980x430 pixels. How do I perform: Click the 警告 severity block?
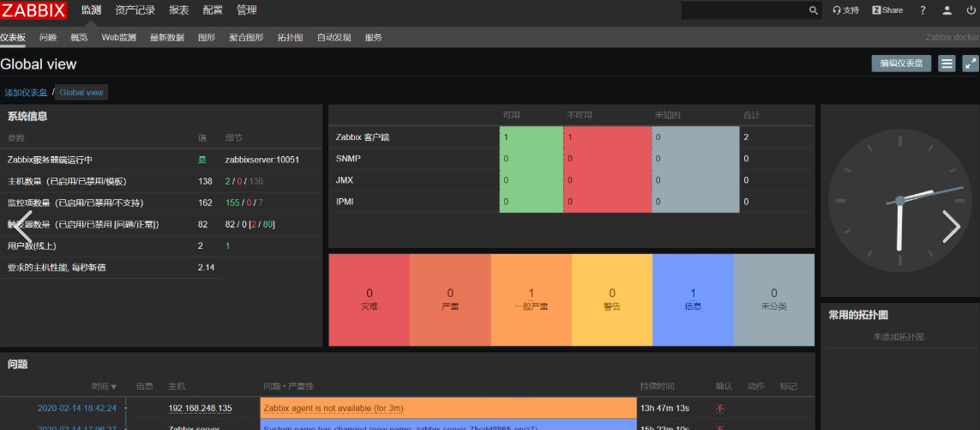click(612, 300)
